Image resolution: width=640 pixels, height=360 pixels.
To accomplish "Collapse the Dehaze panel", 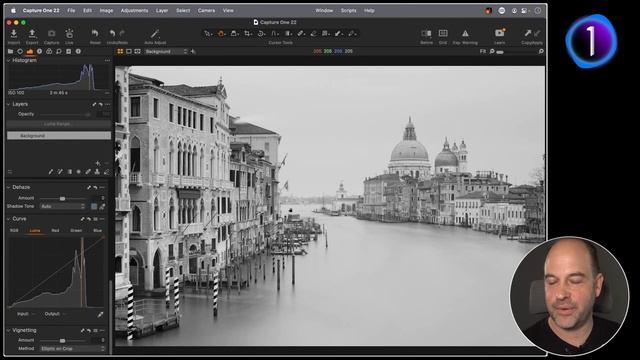I will [9, 187].
